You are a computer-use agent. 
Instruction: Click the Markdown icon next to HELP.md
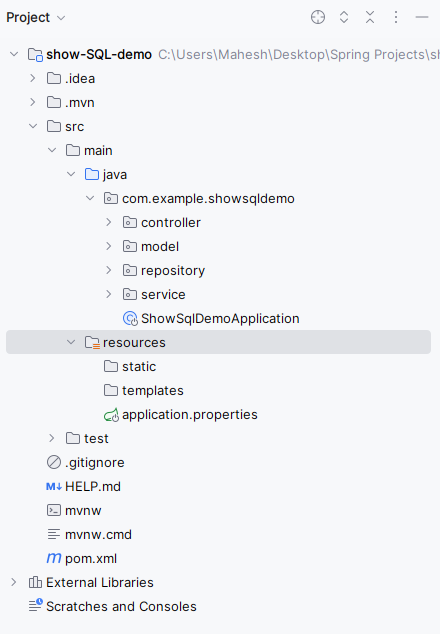point(54,486)
